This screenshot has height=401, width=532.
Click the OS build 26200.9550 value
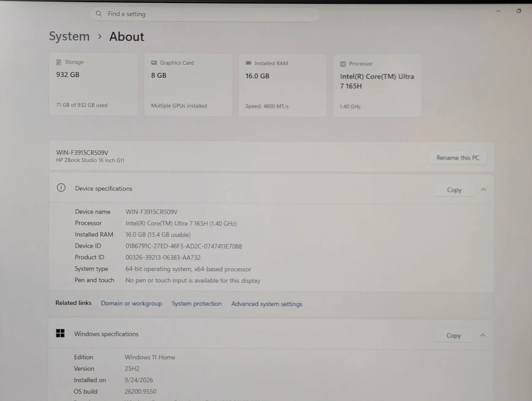140,391
